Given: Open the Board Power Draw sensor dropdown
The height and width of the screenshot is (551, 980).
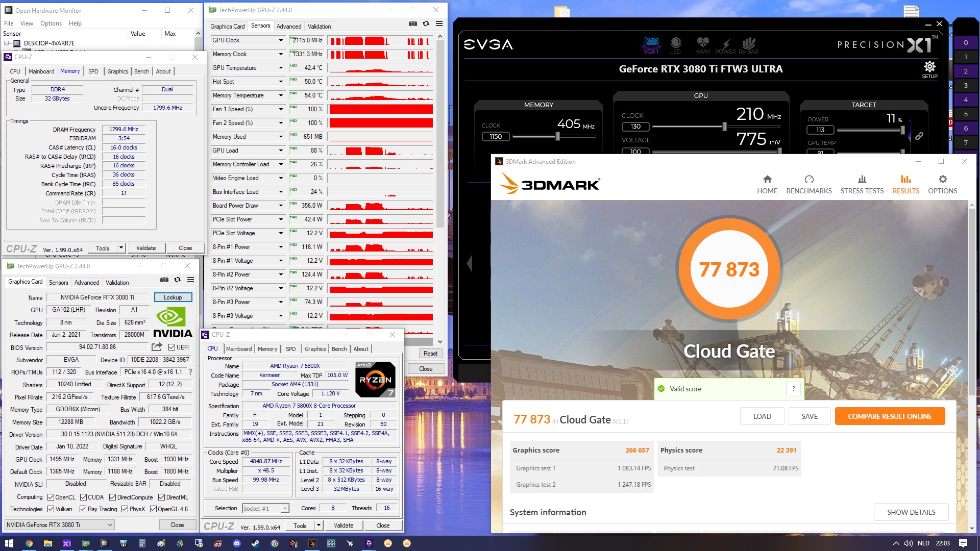Looking at the screenshot, I should pos(280,206).
